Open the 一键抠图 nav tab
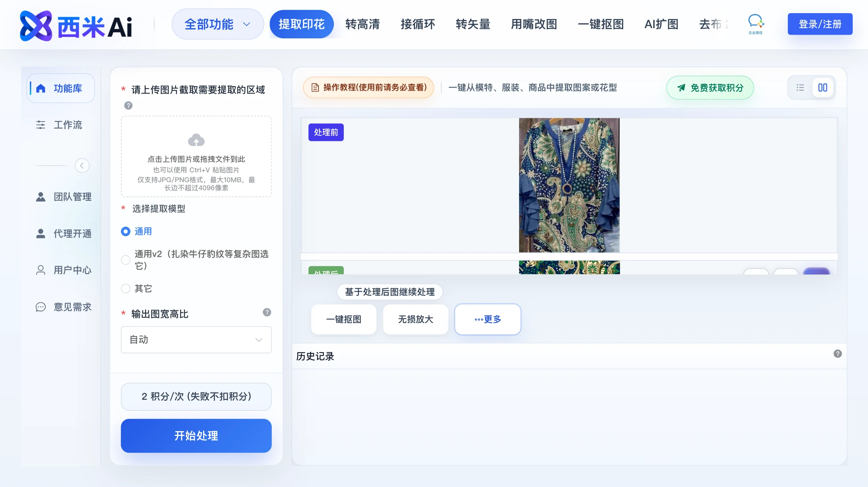This screenshot has height=487, width=868. (601, 24)
